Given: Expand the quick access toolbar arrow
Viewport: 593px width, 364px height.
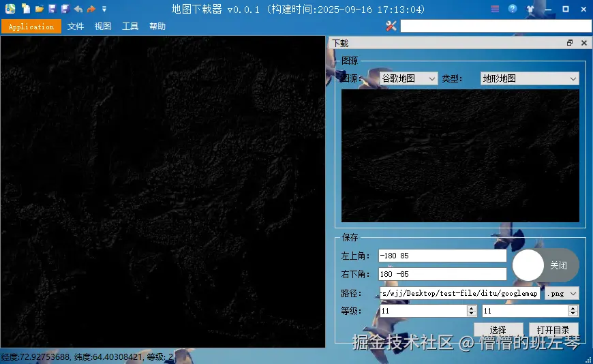Looking at the screenshot, I should coord(104,9).
